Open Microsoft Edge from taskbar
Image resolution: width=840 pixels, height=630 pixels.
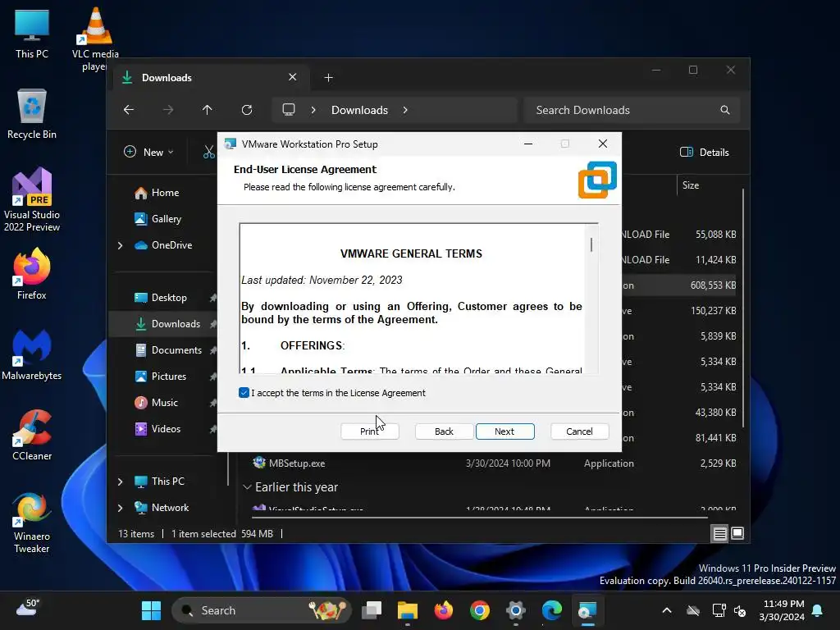tap(552, 610)
